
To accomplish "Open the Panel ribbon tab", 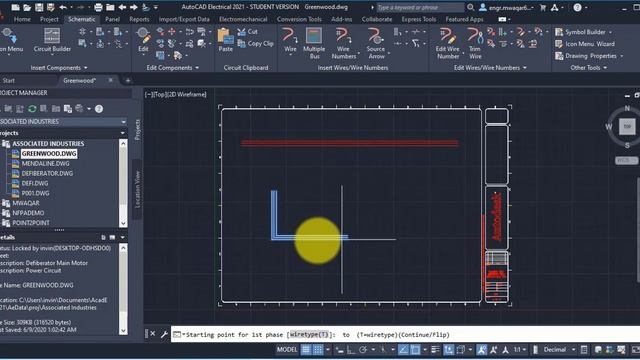I will [x=112, y=19].
